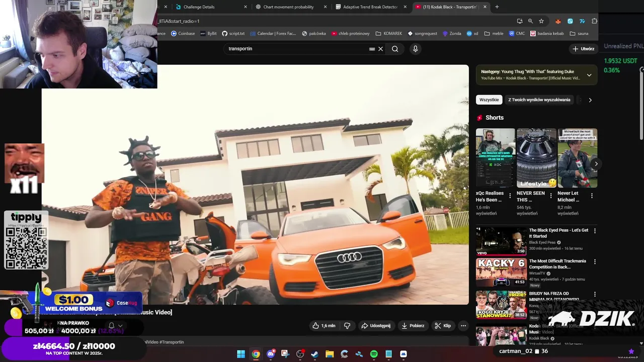Show more filter chips with right arrow
The height and width of the screenshot is (362, 644).
(x=590, y=100)
